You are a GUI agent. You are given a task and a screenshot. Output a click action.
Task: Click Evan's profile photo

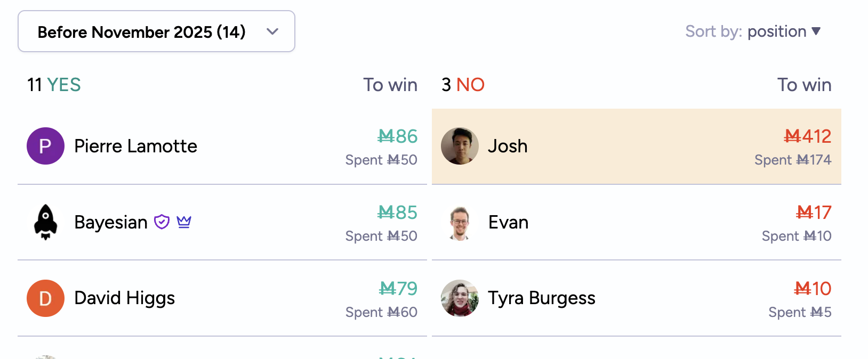click(x=460, y=222)
